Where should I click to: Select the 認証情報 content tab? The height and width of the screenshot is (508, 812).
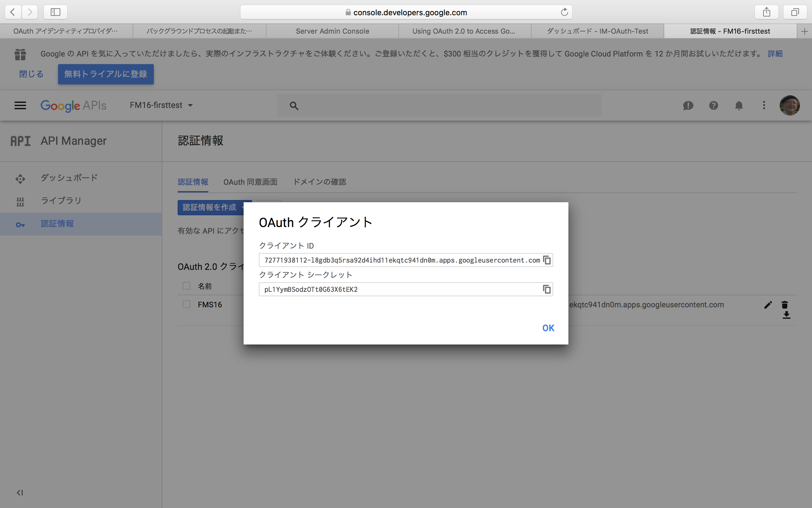[x=193, y=182]
